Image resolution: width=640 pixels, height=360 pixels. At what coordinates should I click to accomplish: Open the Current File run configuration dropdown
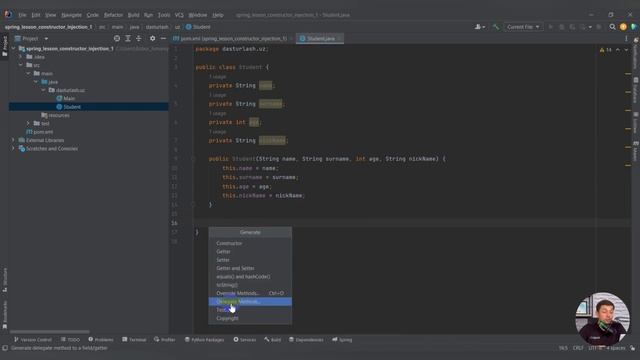click(523, 27)
